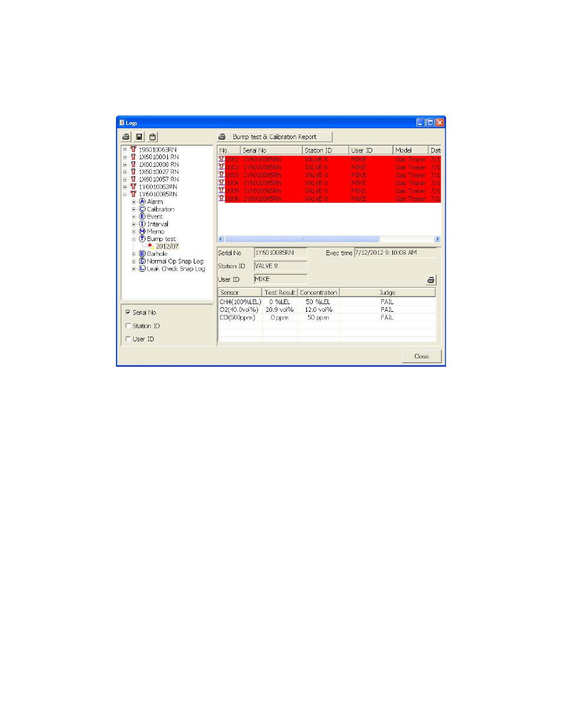
Task: Select the Event 'E' icon in tree
Action: 142,216
